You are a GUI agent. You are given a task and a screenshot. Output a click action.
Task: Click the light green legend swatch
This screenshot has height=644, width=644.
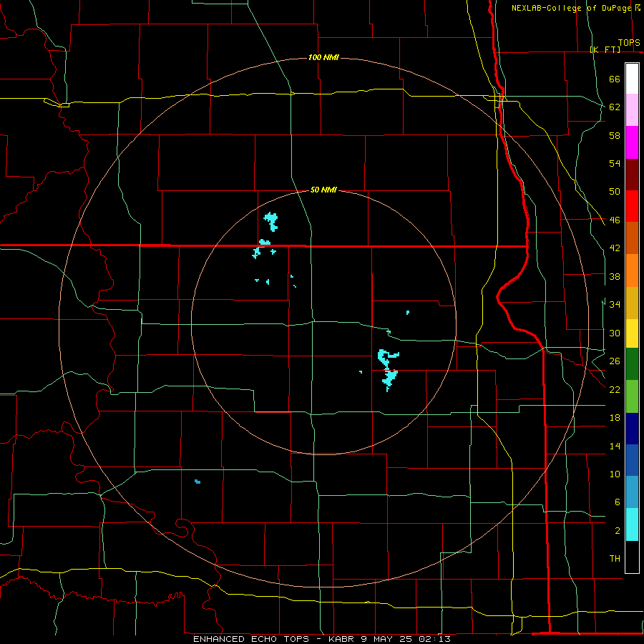632,396
